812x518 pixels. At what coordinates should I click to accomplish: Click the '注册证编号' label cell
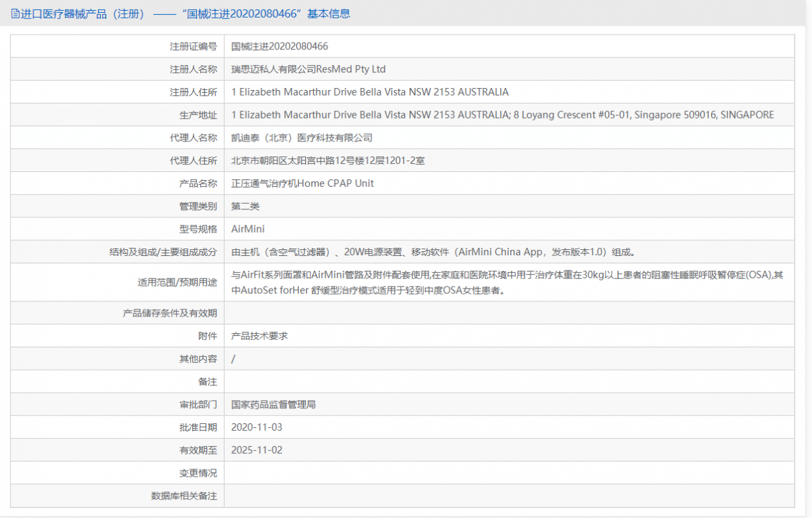(194, 47)
